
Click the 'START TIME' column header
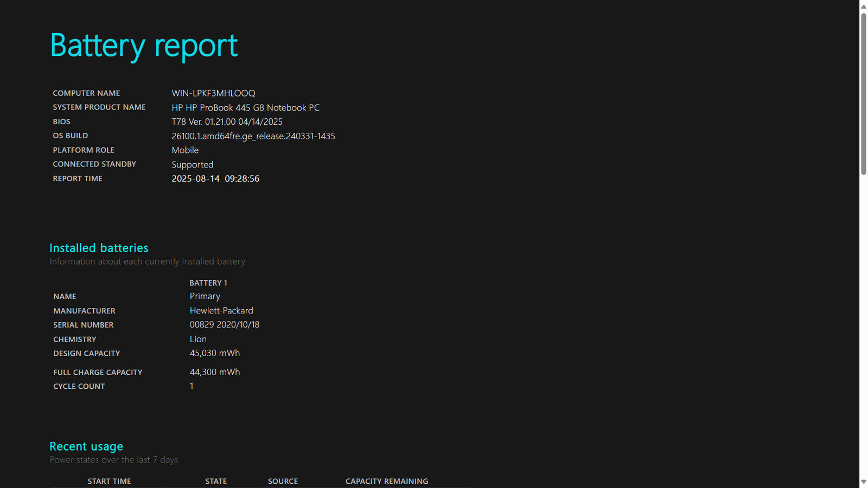click(x=110, y=481)
